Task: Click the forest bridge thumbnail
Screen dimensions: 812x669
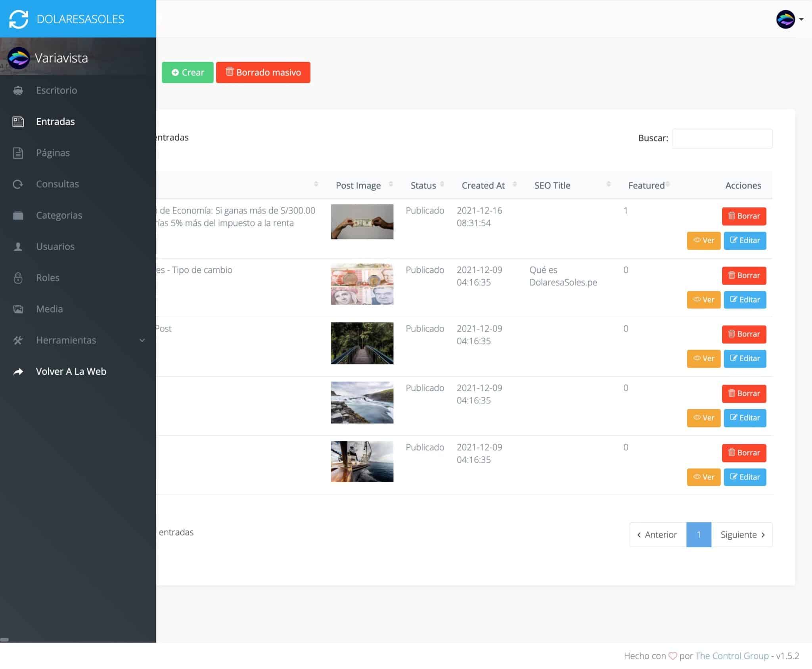Action: coord(362,343)
